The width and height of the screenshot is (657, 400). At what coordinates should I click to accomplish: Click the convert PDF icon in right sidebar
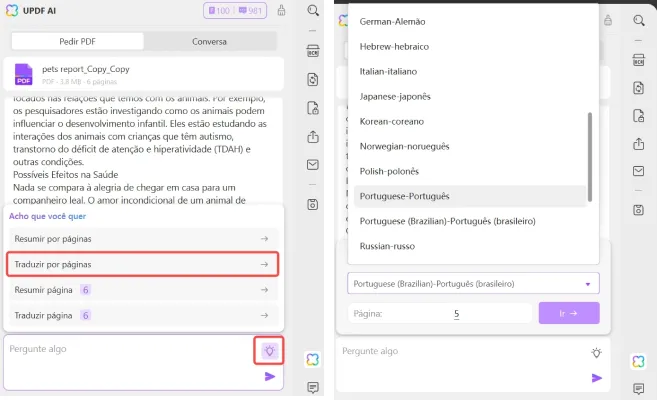pos(639,88)
